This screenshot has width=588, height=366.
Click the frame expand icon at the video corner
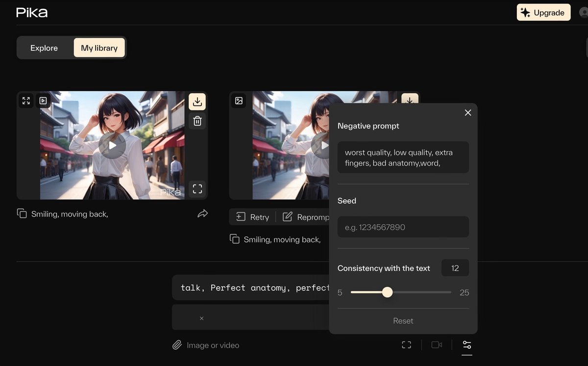[x=197, y=188]
